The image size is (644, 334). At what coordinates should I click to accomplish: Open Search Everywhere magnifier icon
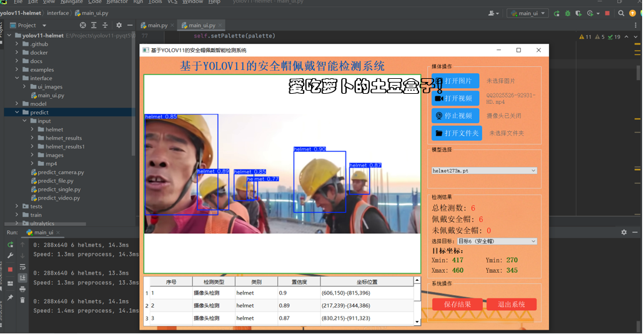click(x=622, y=13)
